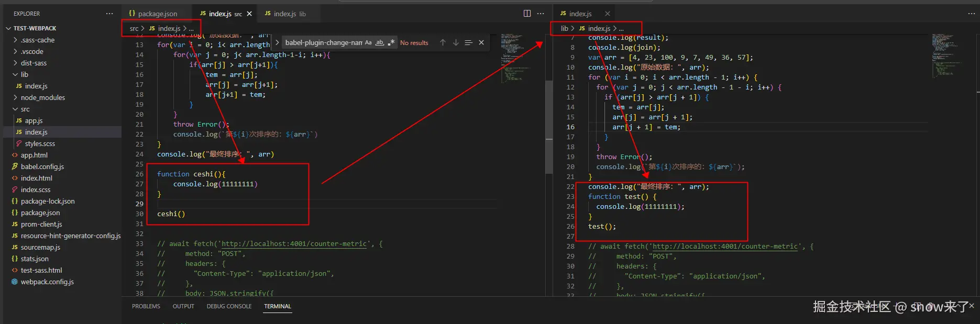Select the TERMINAL panel tab

point(278,306)
